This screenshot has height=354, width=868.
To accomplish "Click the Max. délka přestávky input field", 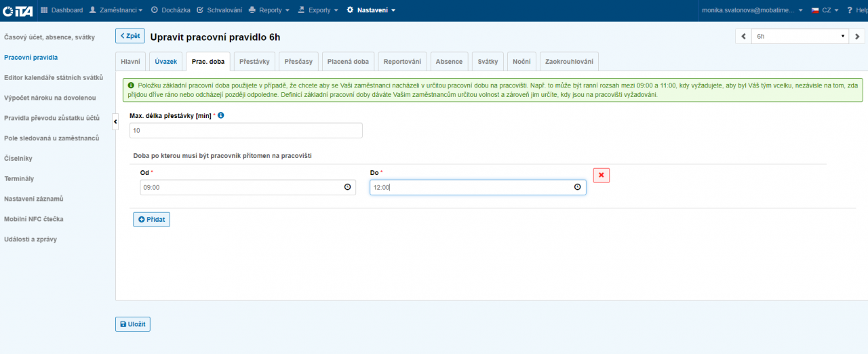I will point(245,130).
